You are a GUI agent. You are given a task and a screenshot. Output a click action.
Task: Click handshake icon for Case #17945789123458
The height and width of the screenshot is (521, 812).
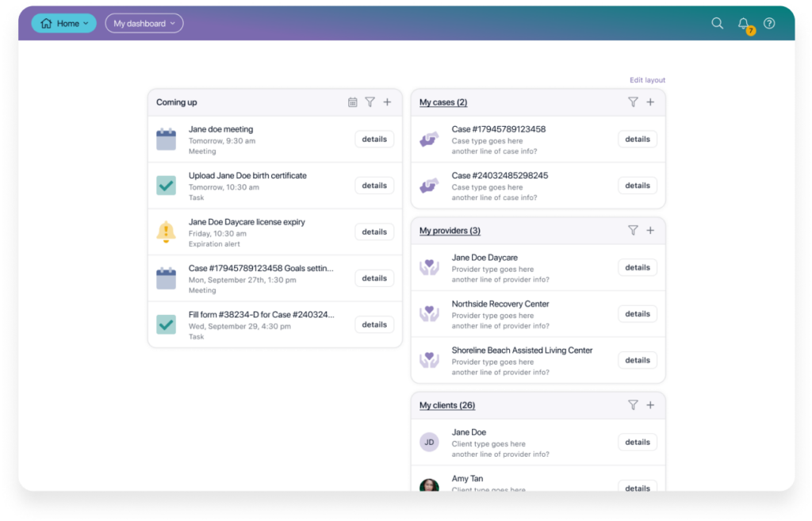coord(429,139)
